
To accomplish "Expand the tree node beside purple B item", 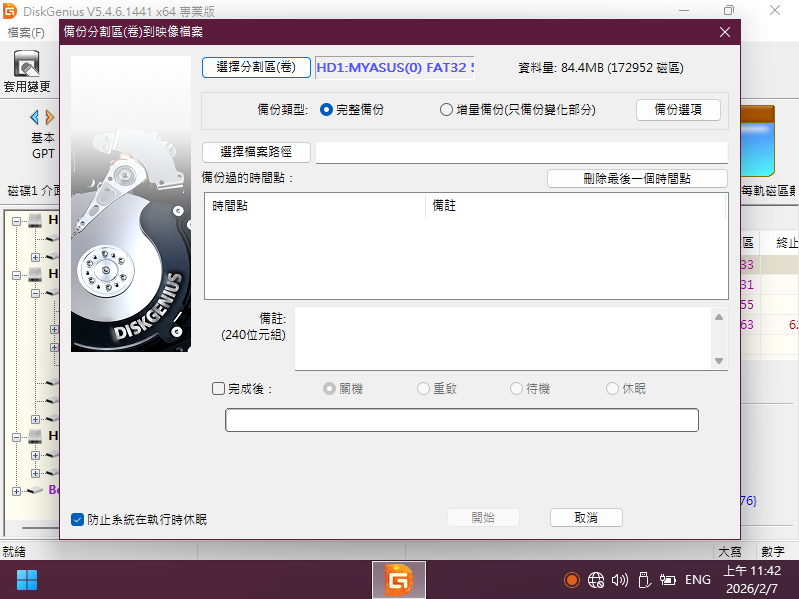I will (x=16, y=491).
